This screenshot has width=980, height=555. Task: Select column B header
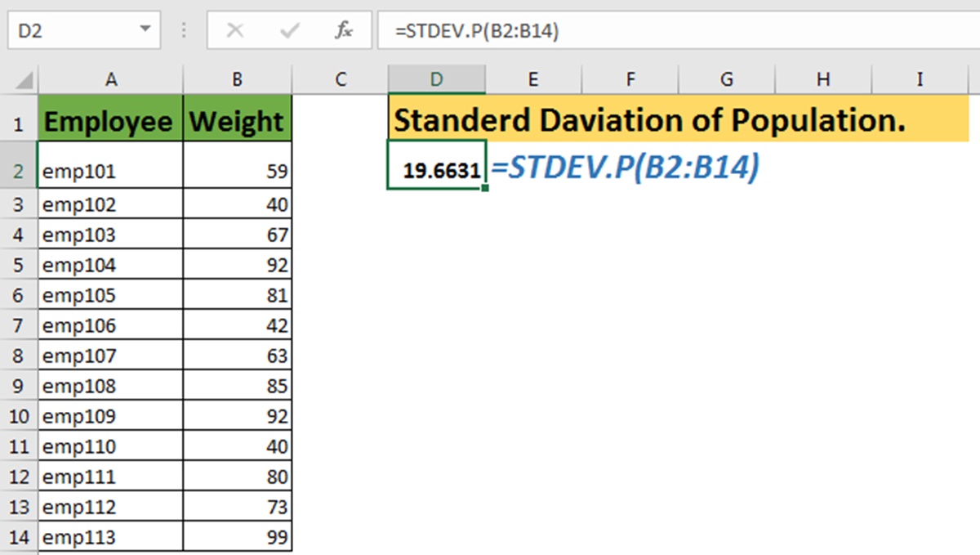click(237, 78)
